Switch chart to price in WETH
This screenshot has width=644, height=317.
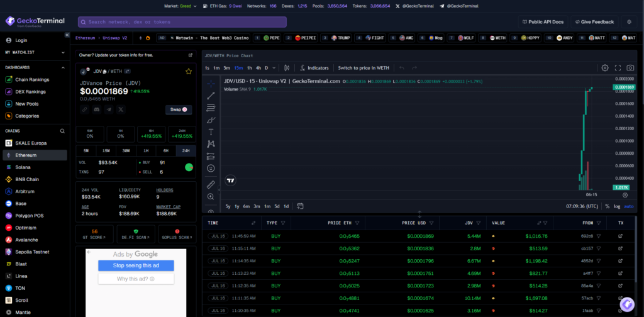(364, 68)
